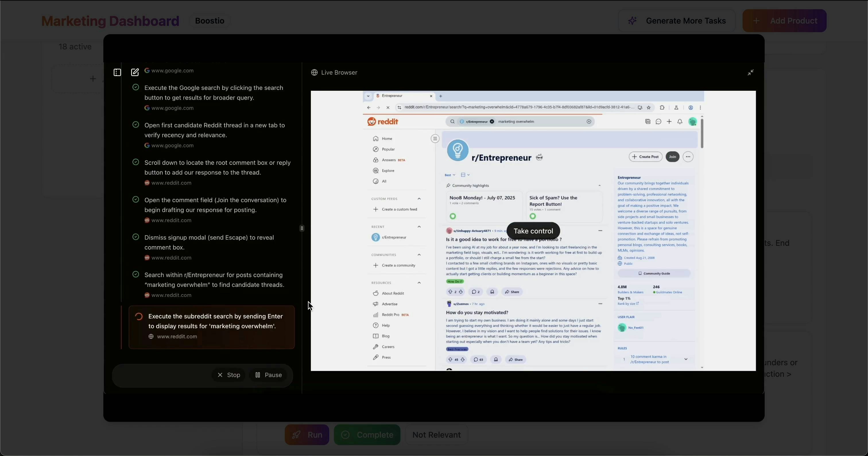Join the r/Entrepreneur community

point(673,157)
